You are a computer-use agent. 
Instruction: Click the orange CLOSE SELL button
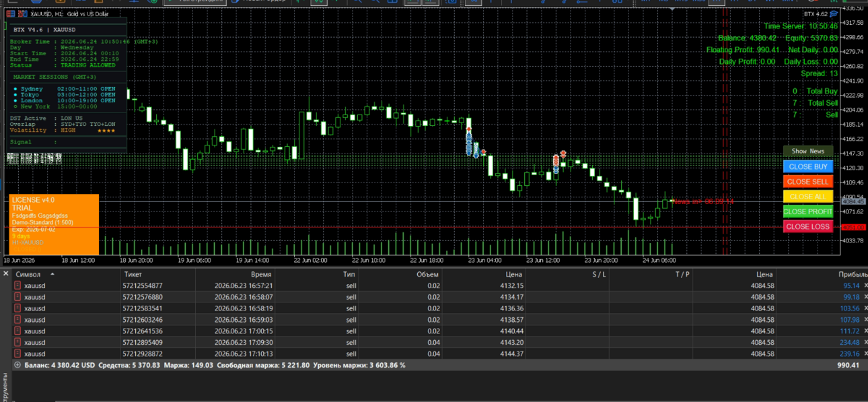pos(807,182)
